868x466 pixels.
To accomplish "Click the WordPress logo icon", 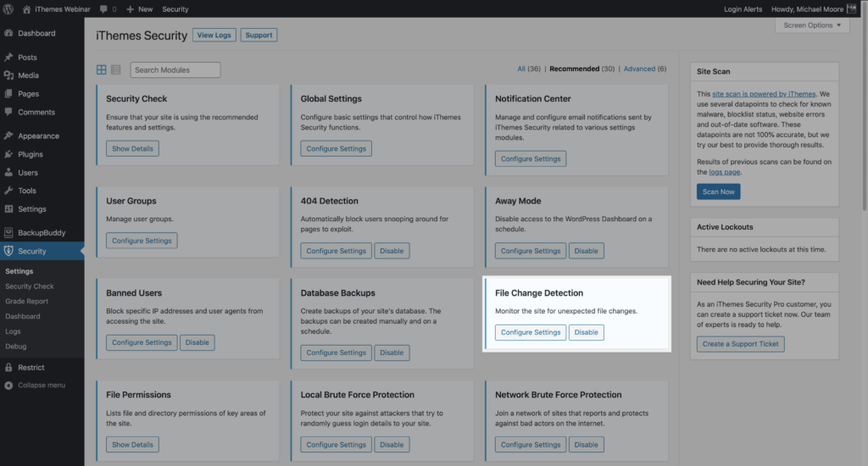I will pyautogui.click(x=8, y=8).
